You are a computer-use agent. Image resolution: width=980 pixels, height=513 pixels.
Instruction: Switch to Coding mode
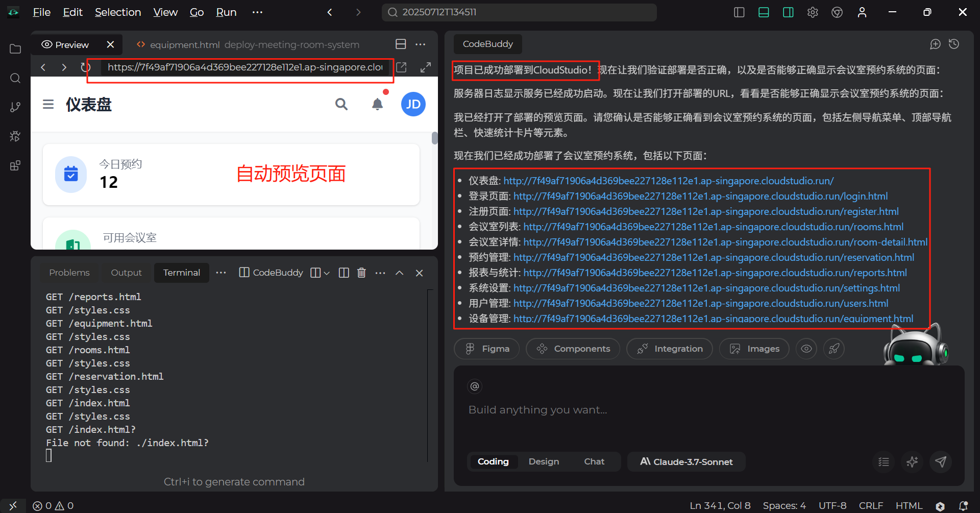(493, 462)
